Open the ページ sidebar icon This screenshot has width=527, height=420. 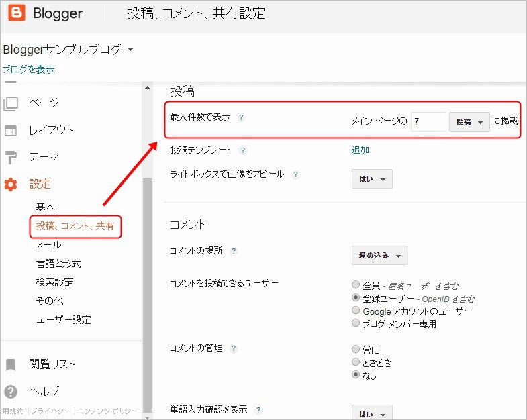(x=11, y=104)
